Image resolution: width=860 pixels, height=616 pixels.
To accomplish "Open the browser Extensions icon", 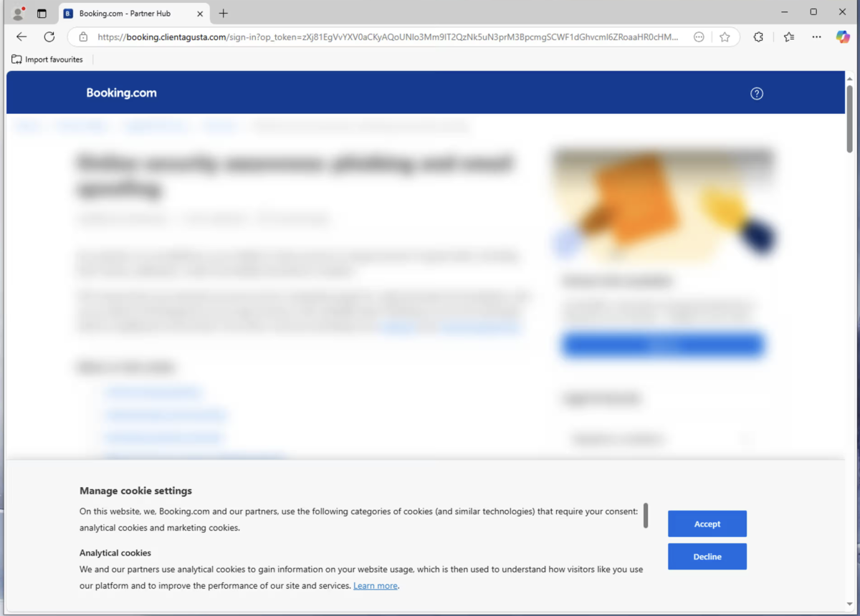I will 758,37.
